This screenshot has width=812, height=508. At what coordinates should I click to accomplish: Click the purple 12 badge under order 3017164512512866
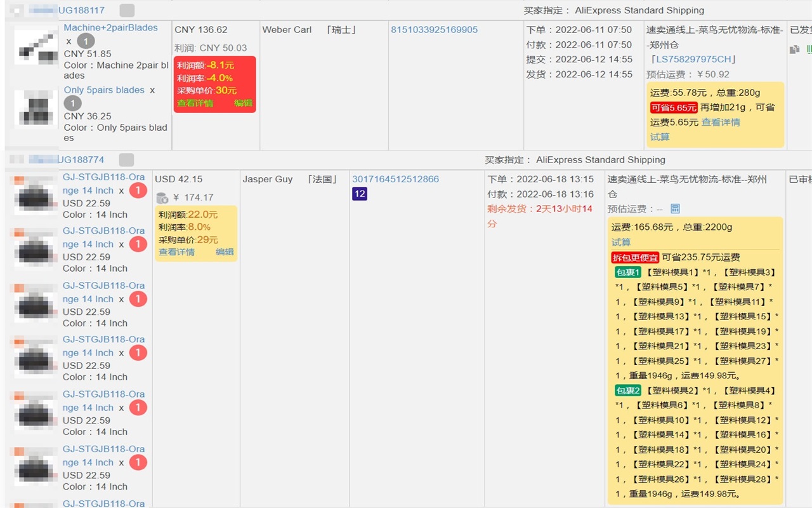pyautogui.click(x=360, y=194)
